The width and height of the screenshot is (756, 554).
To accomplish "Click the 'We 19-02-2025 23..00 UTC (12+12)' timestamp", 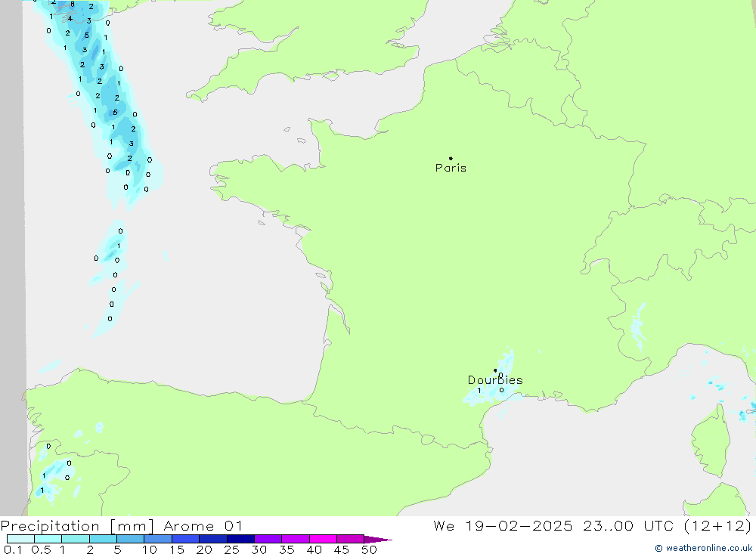I will (593, 525).
